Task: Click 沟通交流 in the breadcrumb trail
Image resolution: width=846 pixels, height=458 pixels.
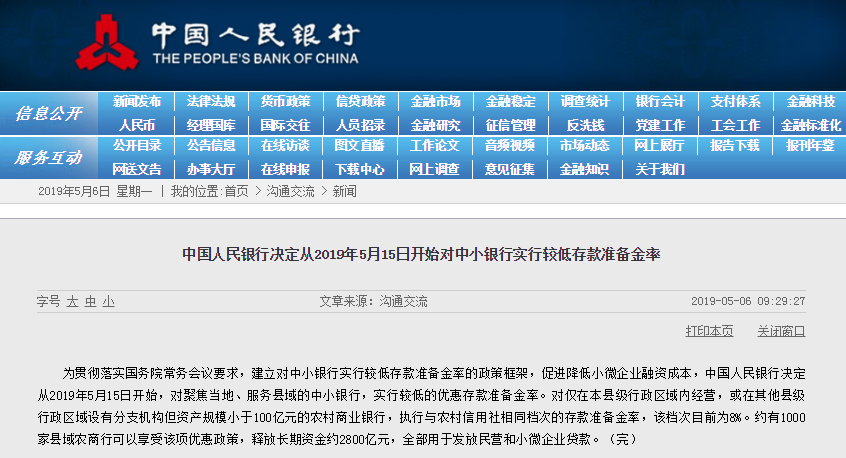Action: click(x=290, y=191)
